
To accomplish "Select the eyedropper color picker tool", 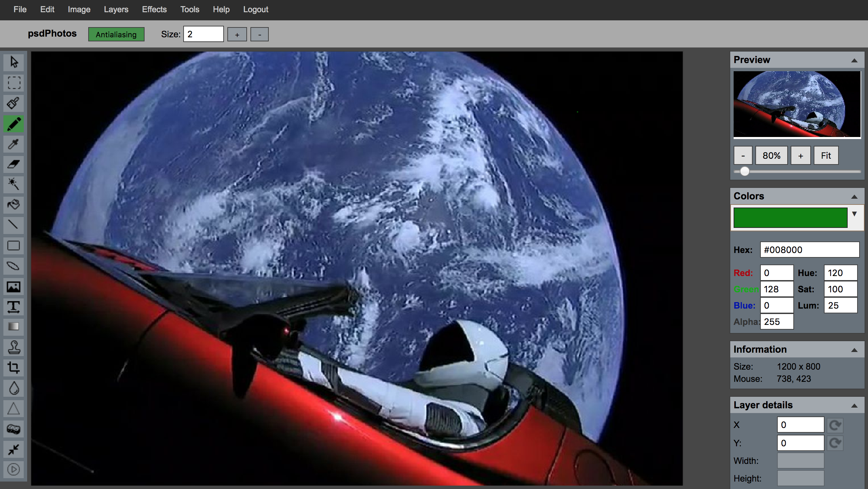I will [x=14, y=144].
